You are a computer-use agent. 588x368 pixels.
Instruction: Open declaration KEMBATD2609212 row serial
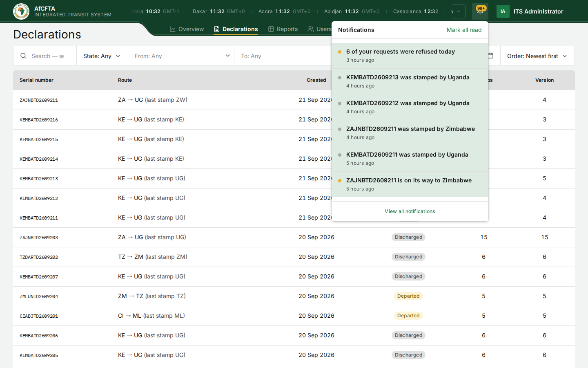39,198
